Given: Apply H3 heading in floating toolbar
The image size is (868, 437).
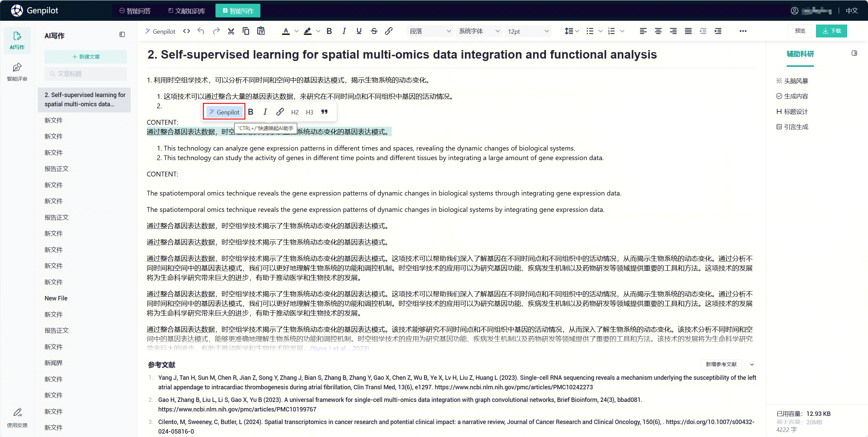Looking at the screenshot, I should point(309,112).
